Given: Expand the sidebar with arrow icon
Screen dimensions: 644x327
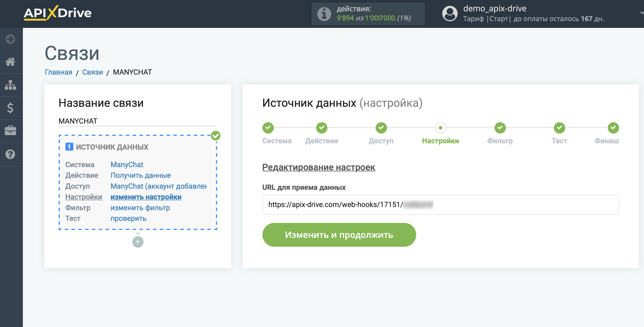Looking at the screenshot, I should tap(10, 39).
